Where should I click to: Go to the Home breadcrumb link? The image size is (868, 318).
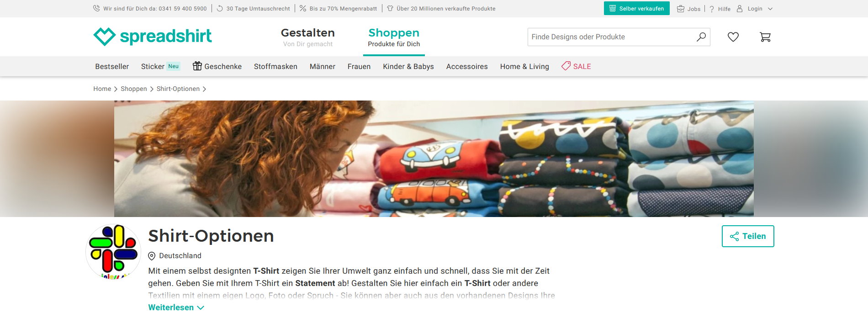[102, 89]
